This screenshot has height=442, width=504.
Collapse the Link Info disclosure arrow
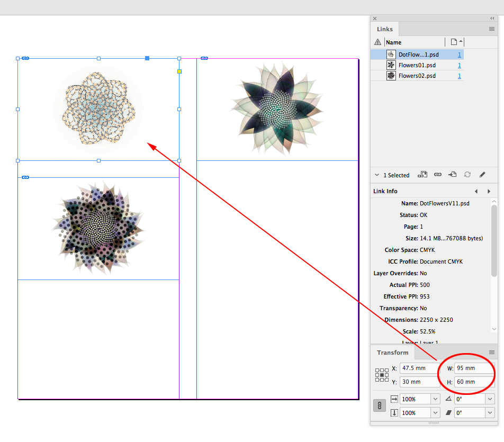tap(376, 175)
